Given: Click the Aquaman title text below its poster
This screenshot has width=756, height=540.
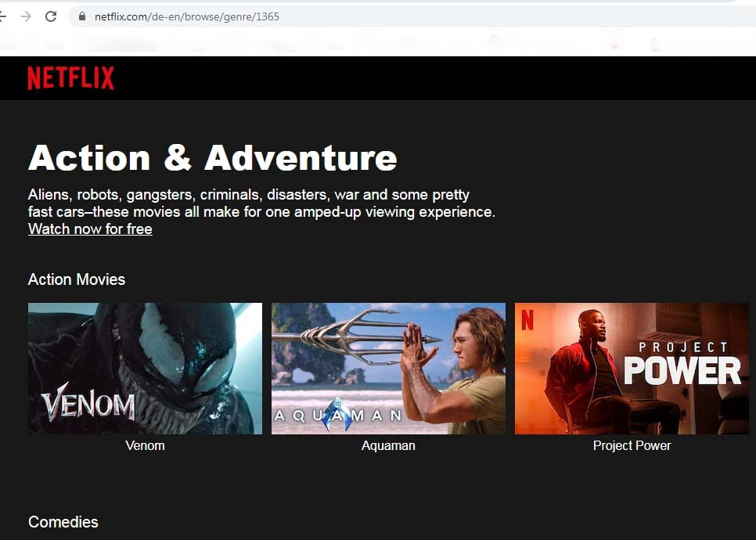Looking at the screenshot, I should (389, 445).
